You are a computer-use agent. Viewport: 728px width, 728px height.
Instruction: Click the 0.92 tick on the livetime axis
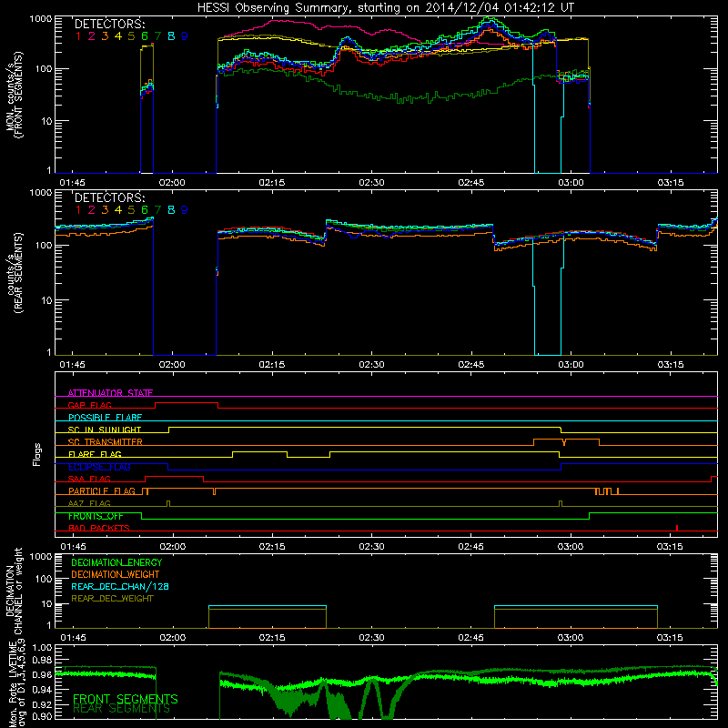pyautogui.click(x=43, y=704)
